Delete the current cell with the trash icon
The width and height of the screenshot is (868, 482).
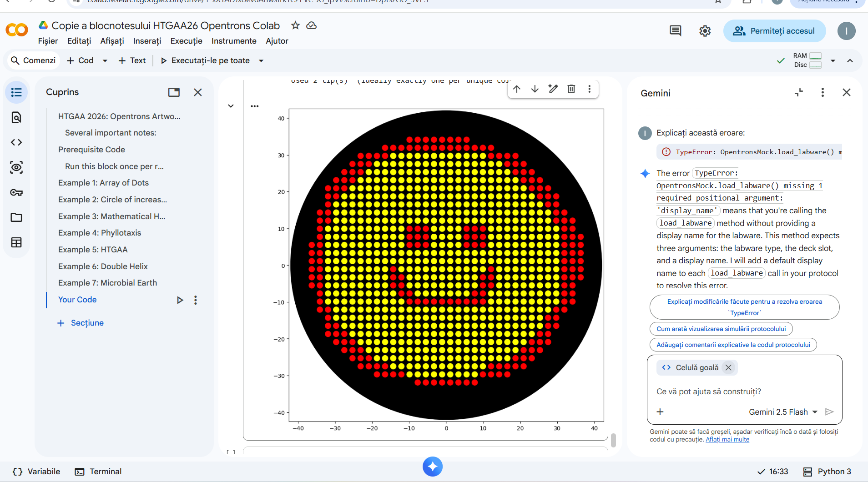(571, 89)
